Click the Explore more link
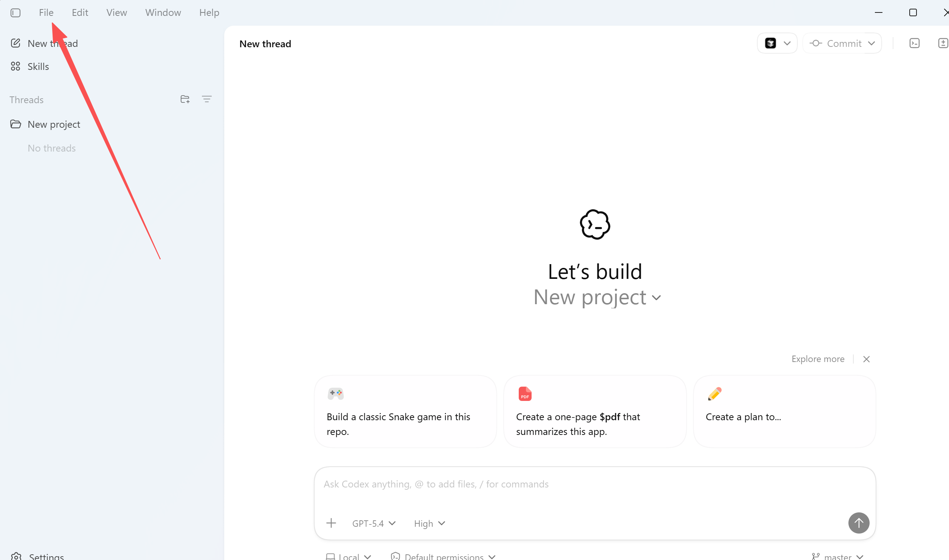Viewport: 949px width, 560px height. tap(818, 359)
